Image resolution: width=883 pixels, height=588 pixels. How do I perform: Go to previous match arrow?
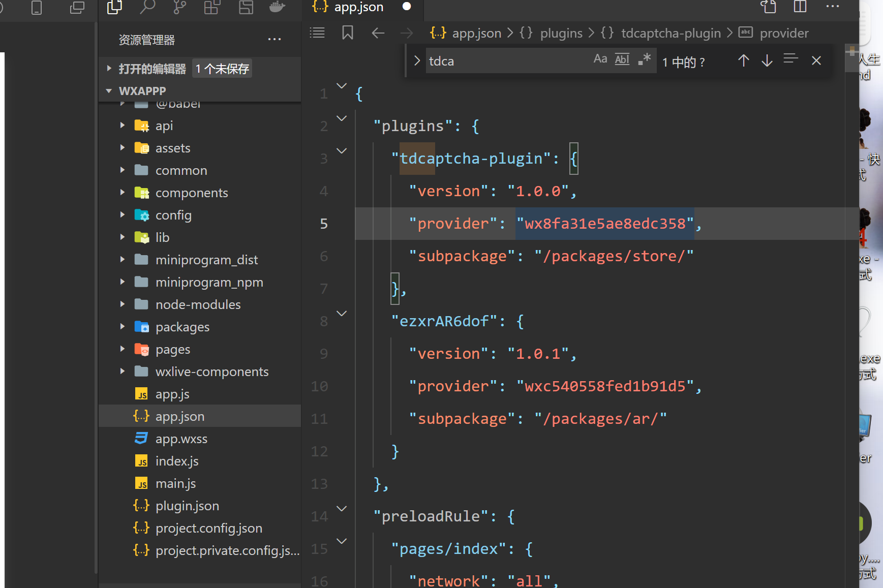pos(744,60)
